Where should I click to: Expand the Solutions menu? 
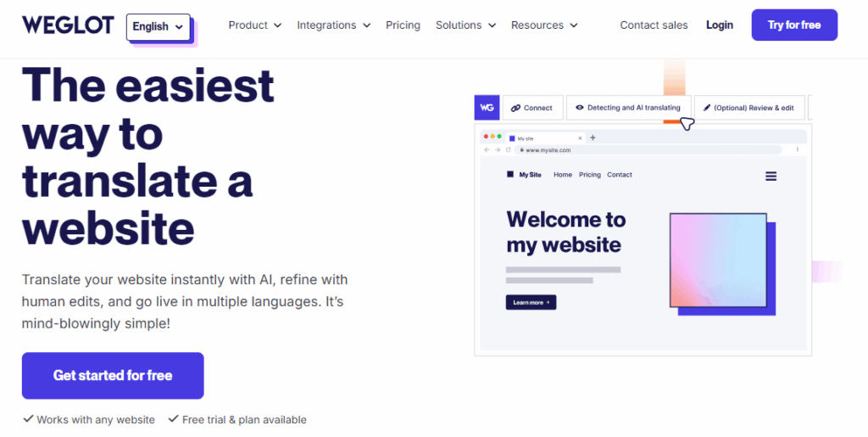(x=465, y=25)
